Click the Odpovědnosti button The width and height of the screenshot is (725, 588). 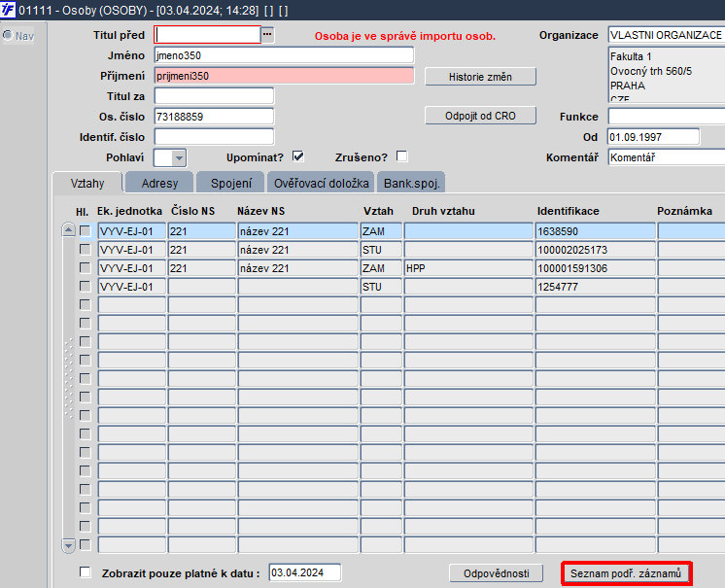click(x=497, y=573)
